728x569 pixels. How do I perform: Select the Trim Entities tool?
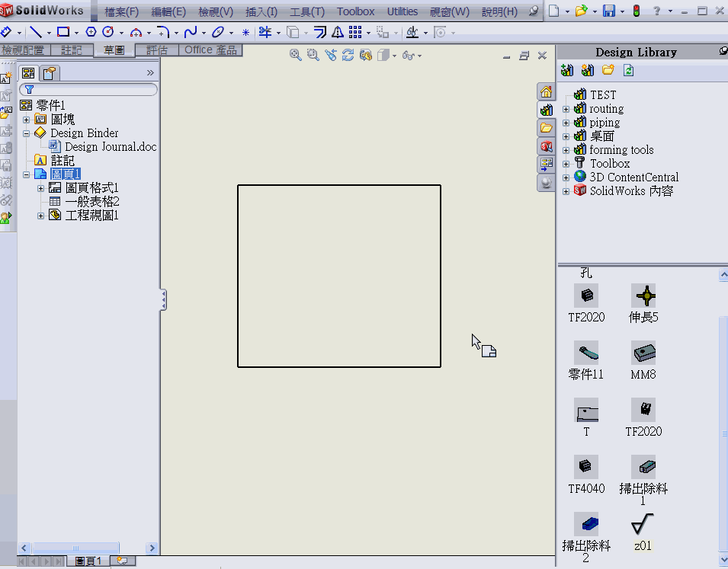[x=265, y=32]
